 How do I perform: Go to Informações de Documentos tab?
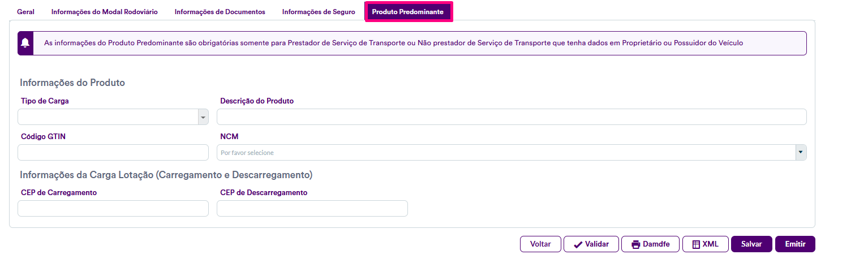(220, 12)
